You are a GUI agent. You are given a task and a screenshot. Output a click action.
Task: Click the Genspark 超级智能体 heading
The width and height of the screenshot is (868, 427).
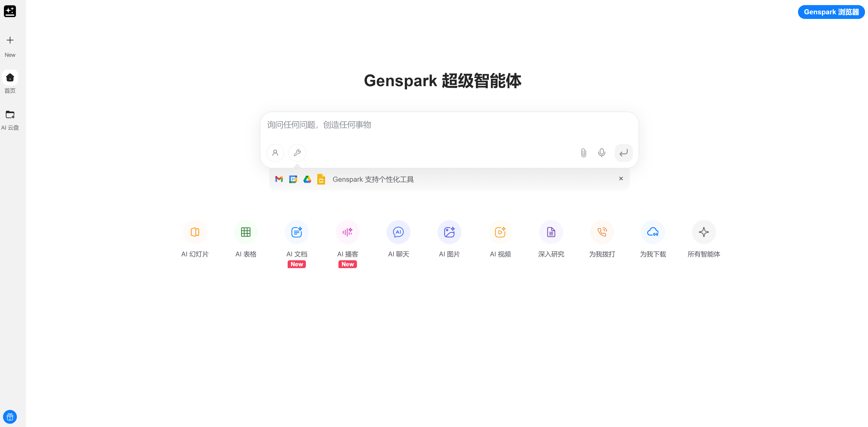tap(442, 81)
